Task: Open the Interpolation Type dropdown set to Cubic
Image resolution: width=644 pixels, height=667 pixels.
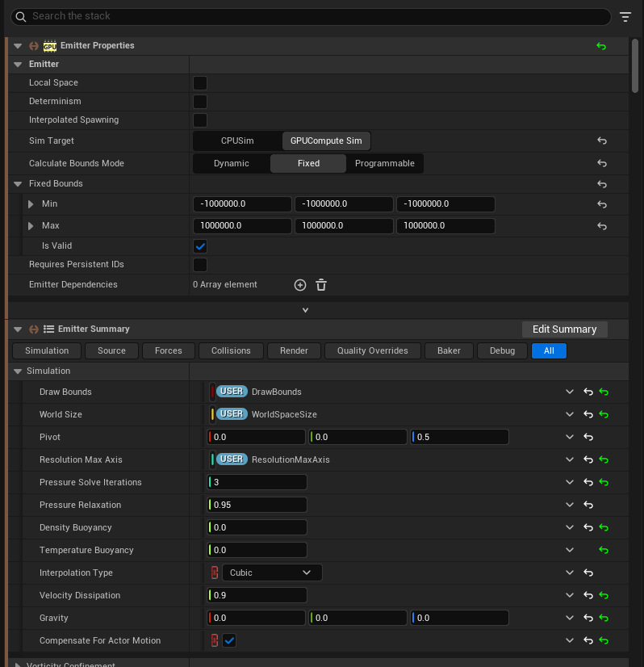Action: [x=271, y=573]
